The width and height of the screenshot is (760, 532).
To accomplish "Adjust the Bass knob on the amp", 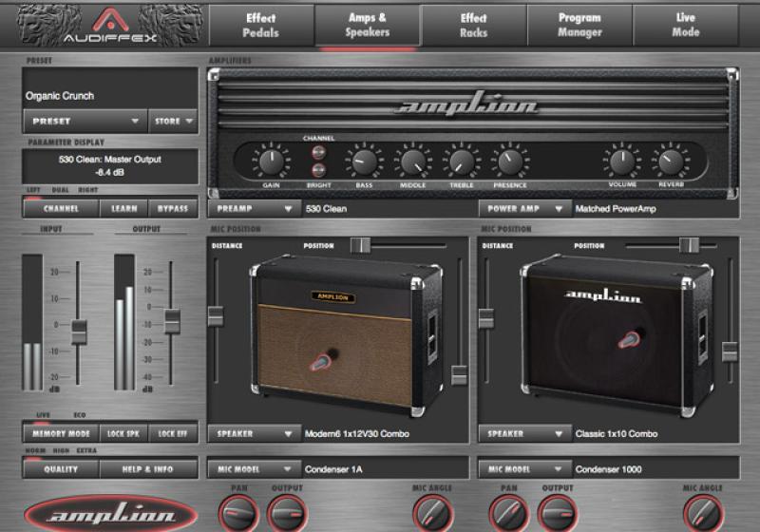I will (x=364, y=162).
